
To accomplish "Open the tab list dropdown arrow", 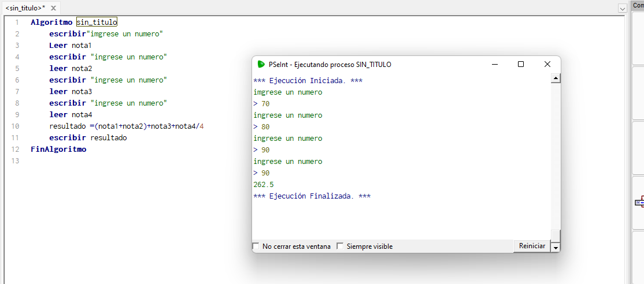I will [x=622, y=9].
